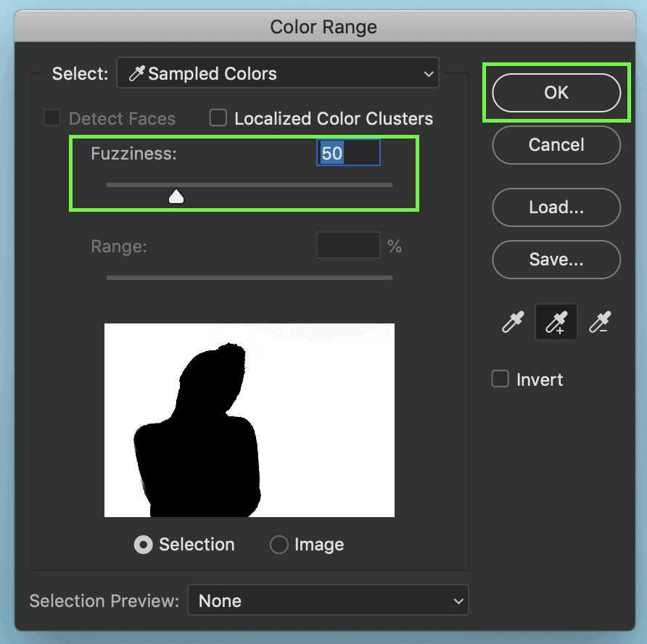The width and height of the screenshot is (647, 644).
Task: Toggle the Invert checkbox
Action: coord(500,379)
